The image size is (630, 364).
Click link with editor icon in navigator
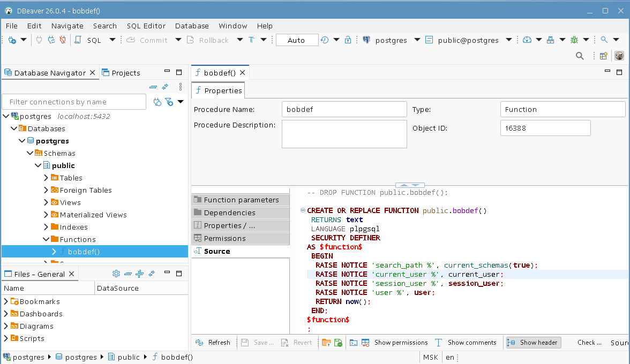(x=165, y=87)
